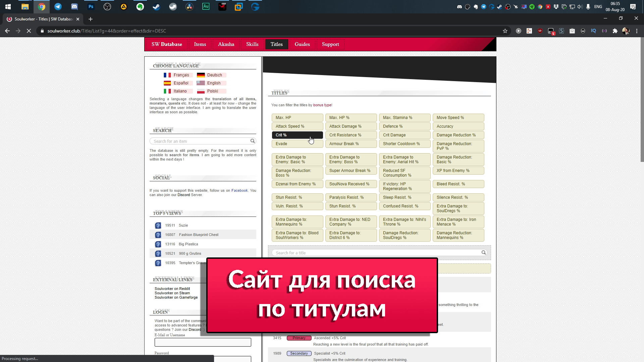Open the Chrome extensions puzzle icon
The width and height of the screenshot is (644, 362).
tap(615, 31)
